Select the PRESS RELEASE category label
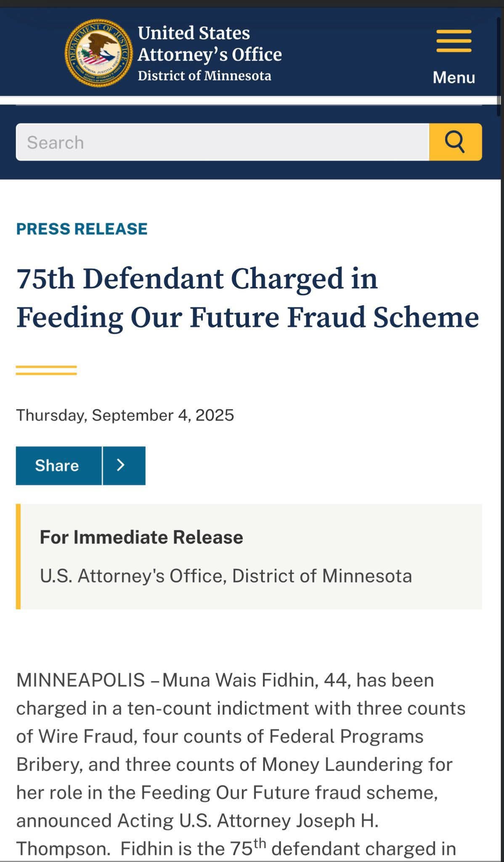The height and width of the screenshot is (862, 504). (x=82, y=229)
